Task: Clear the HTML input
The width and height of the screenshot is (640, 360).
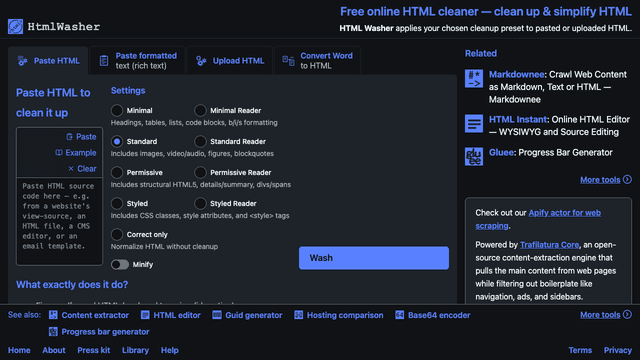Action: [x=82, y=169]
